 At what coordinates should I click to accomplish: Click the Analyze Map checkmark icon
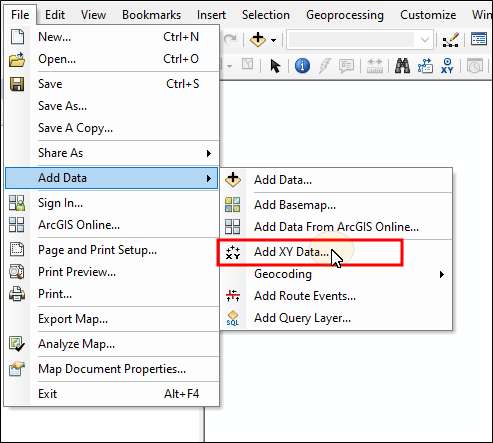coord(17,344)
